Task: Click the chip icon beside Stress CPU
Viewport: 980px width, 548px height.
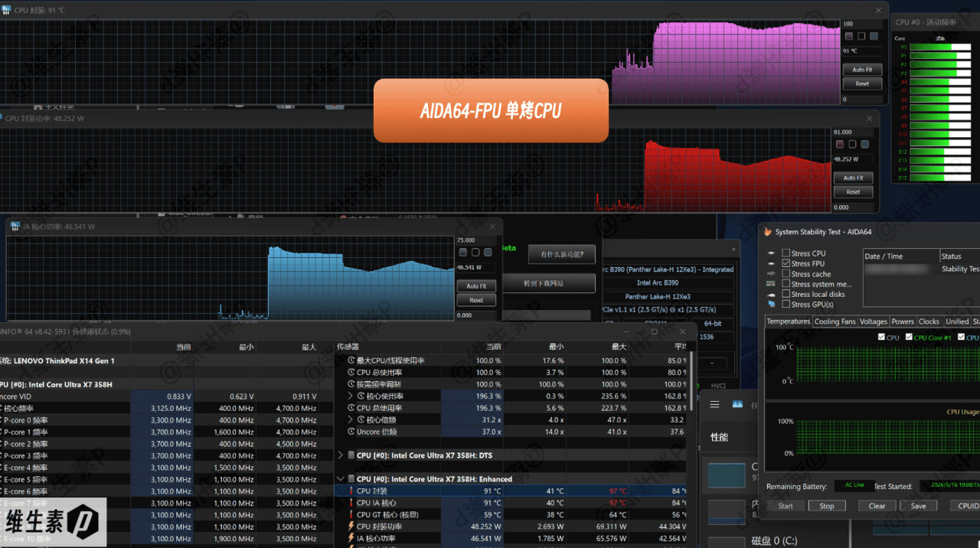Action: click(771, 253)
